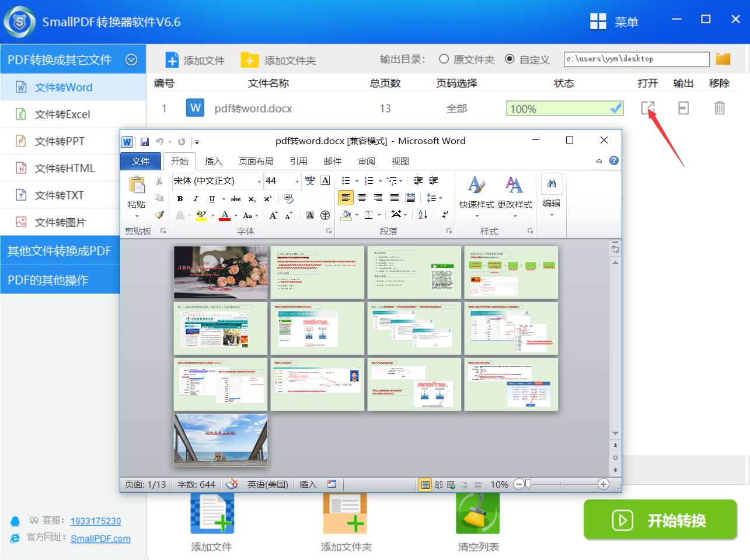This screenshot has width=750, height=560.
Task: Expand the underline style dropdown arrow
Action: 224,199
